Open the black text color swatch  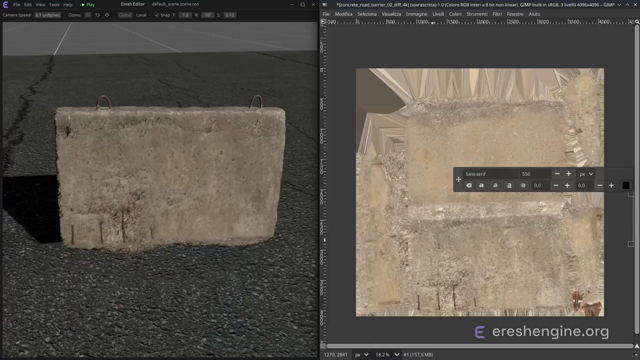pyautogui.click(x=626, y=185)
